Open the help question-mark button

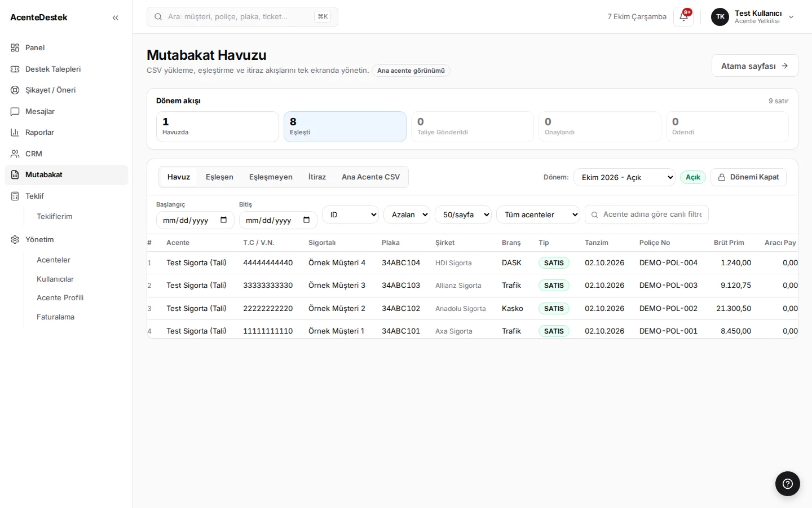[788, 484]
